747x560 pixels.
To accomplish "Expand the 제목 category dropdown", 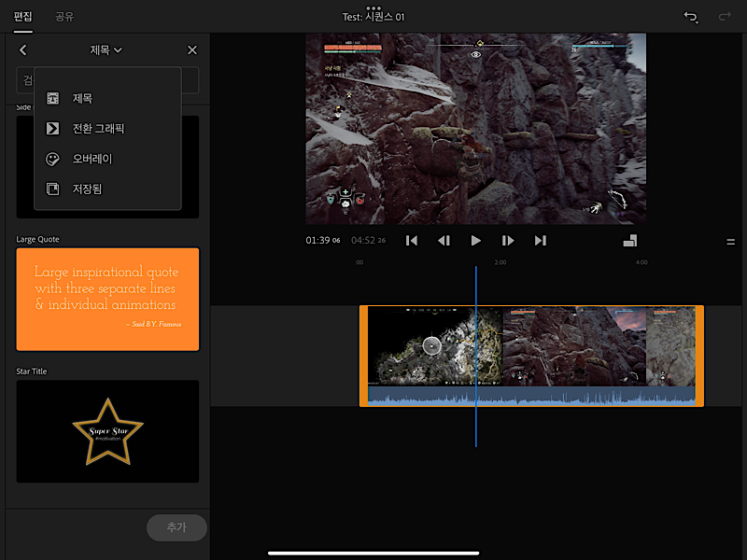I will tap(106, 50).
